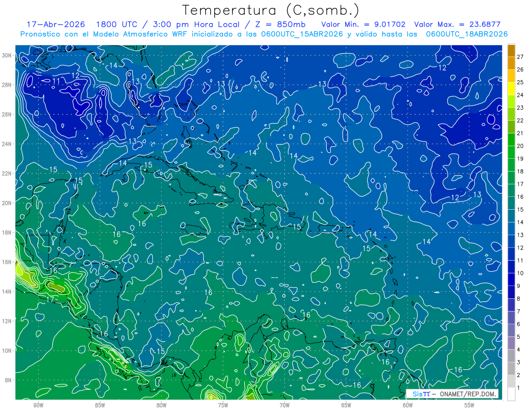Select the 16 degree teal legend swatch
Screen dimensions: 532x411
click(511, 191)
